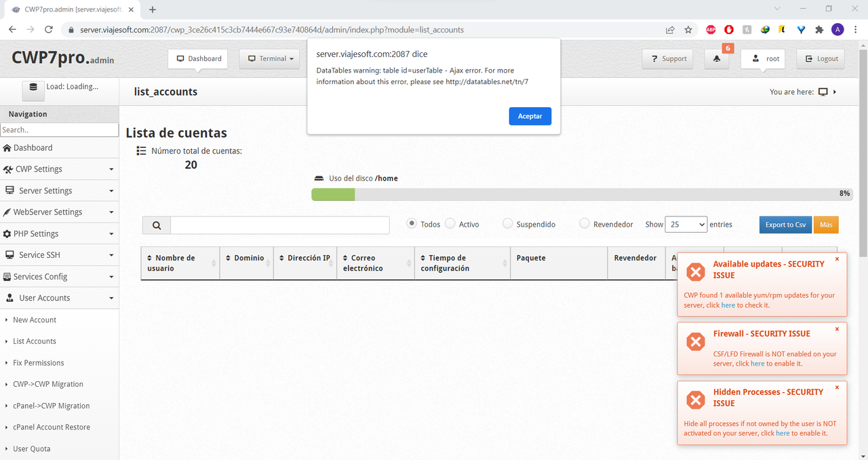
Task: Sort by Tiempo de configuración column
Action: 462,263
